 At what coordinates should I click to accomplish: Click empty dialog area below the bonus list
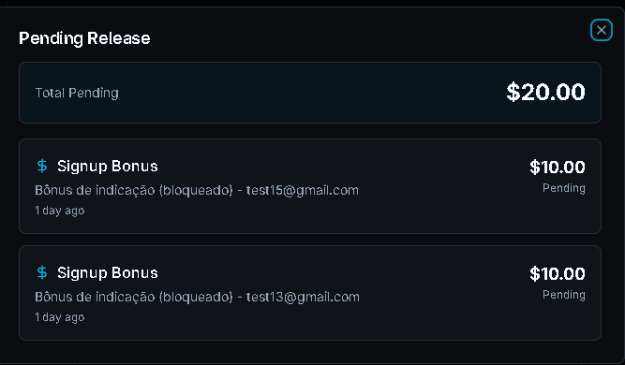click(310, 351)
